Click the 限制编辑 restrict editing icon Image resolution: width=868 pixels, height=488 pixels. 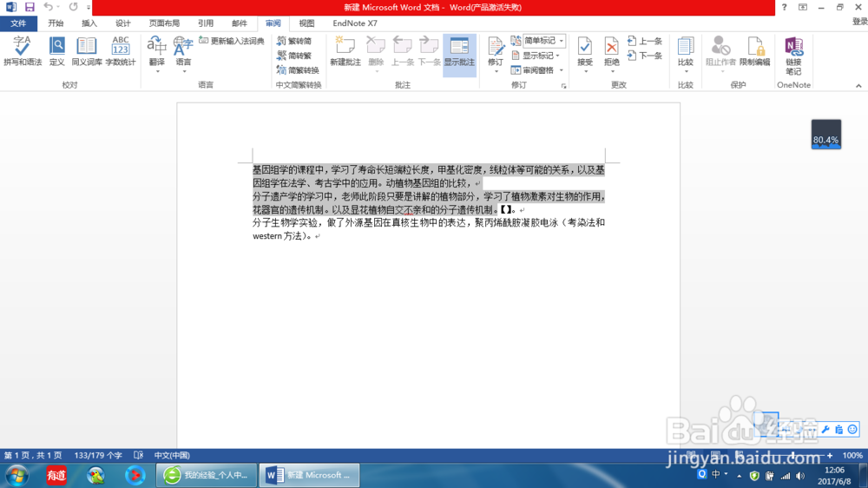pyautogui.click(x=755, y=51)
